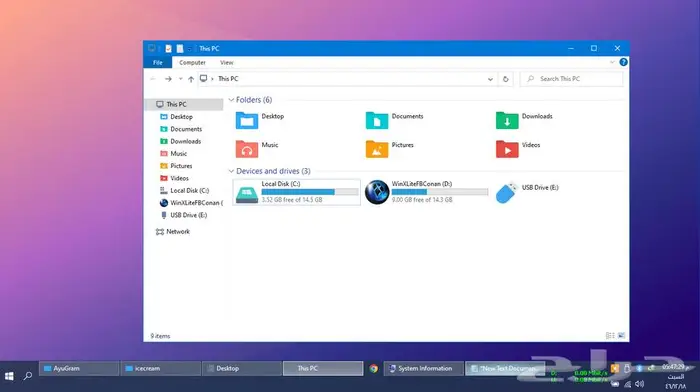
Task: Open the recent locations dropdown arrow
Action: 180,79
